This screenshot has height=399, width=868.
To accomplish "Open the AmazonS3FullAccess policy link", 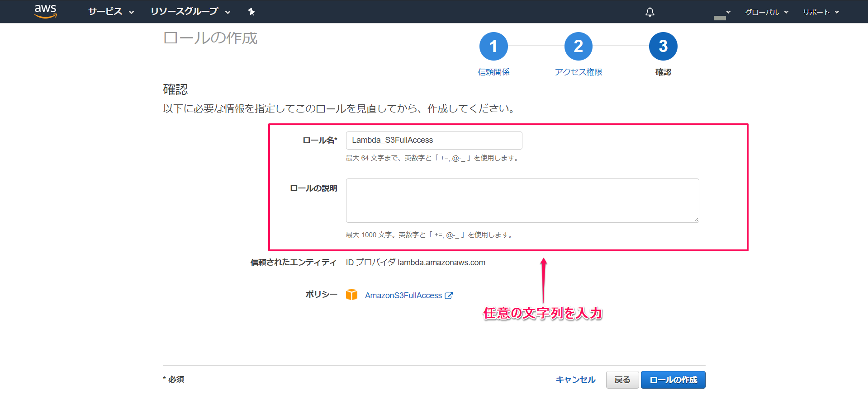I will (403, 296).
